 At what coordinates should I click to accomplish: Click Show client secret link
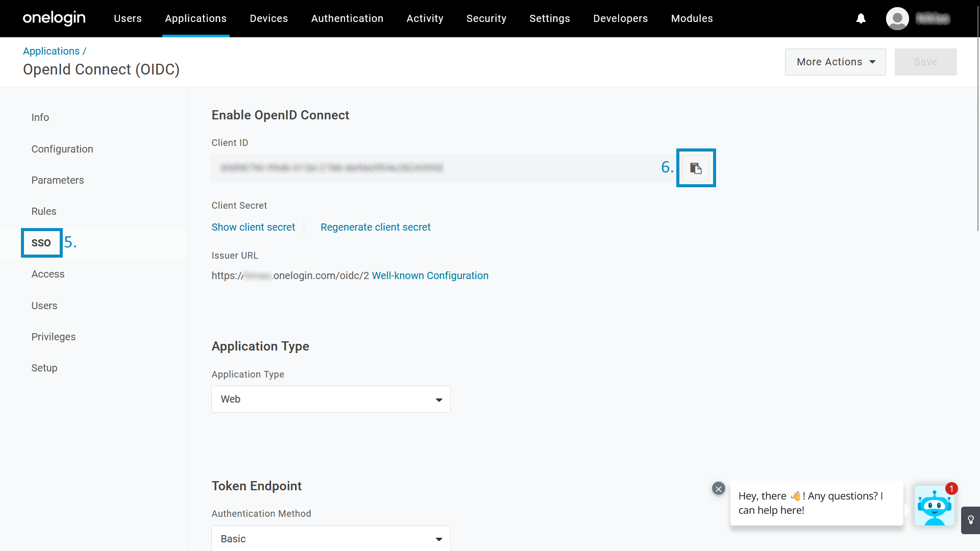click(253, 227)
